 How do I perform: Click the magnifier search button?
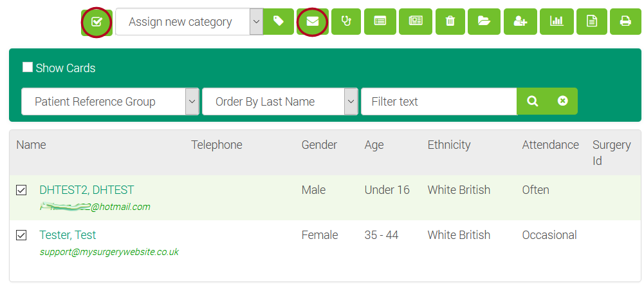(532, 102)
